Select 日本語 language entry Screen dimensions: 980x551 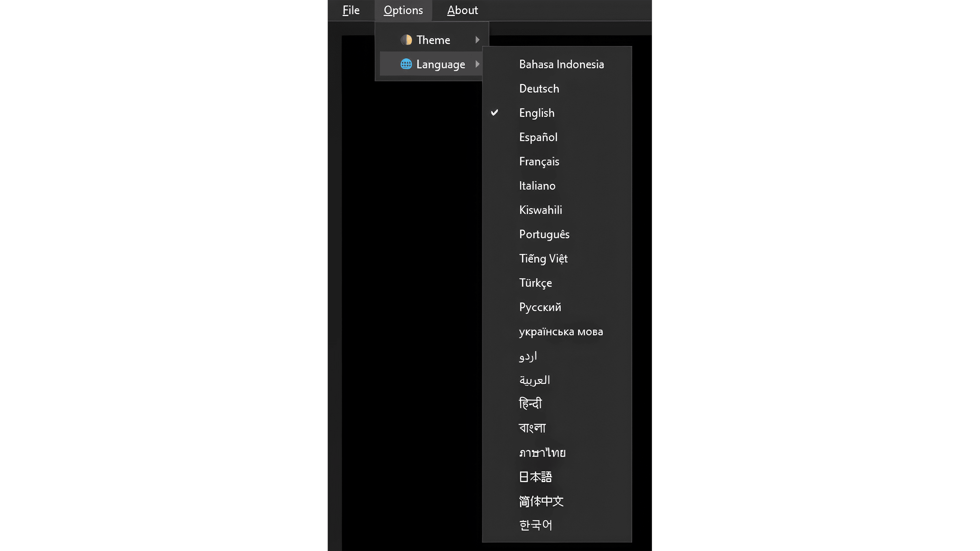(x=535, y=477)
